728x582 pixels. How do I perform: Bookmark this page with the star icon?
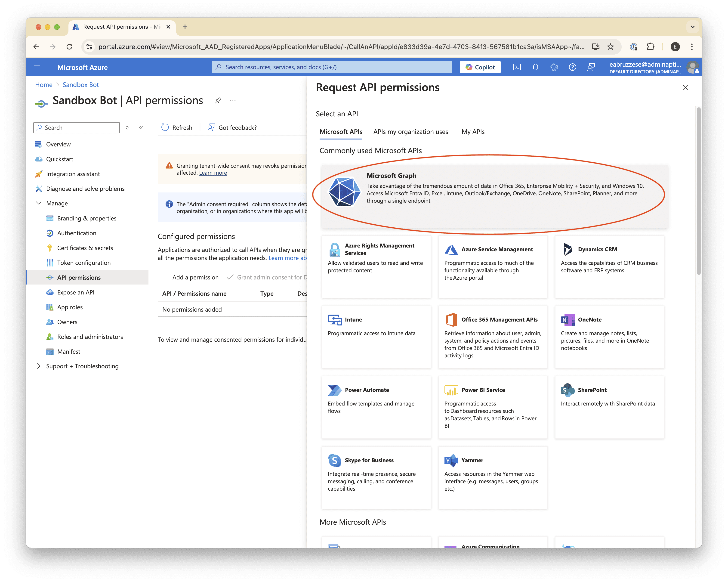[611, 47]
